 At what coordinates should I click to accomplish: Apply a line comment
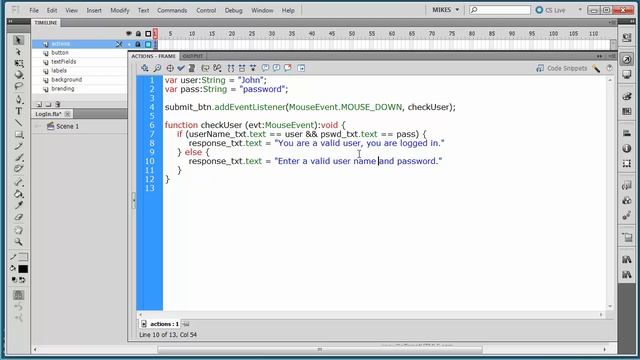276,68
